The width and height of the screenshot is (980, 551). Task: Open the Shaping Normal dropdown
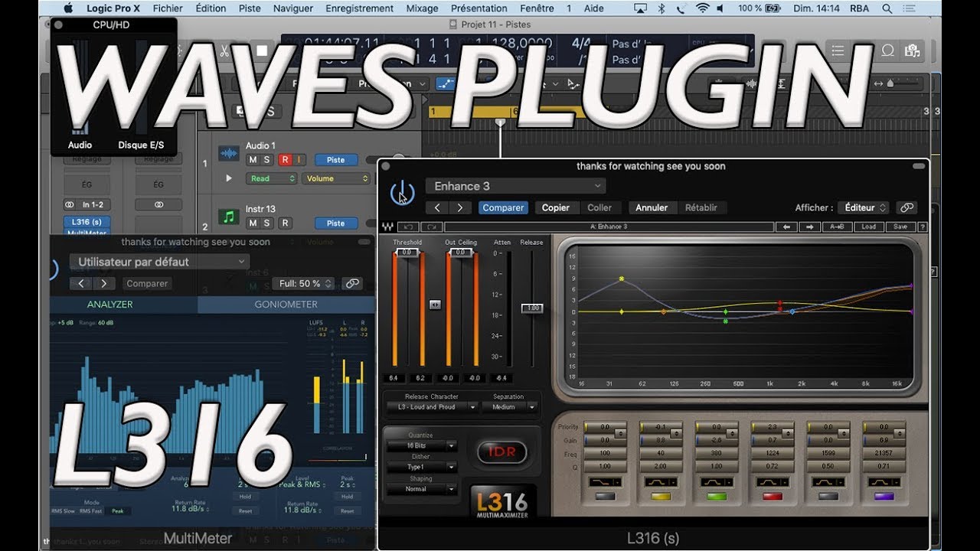tap(421, 489)
